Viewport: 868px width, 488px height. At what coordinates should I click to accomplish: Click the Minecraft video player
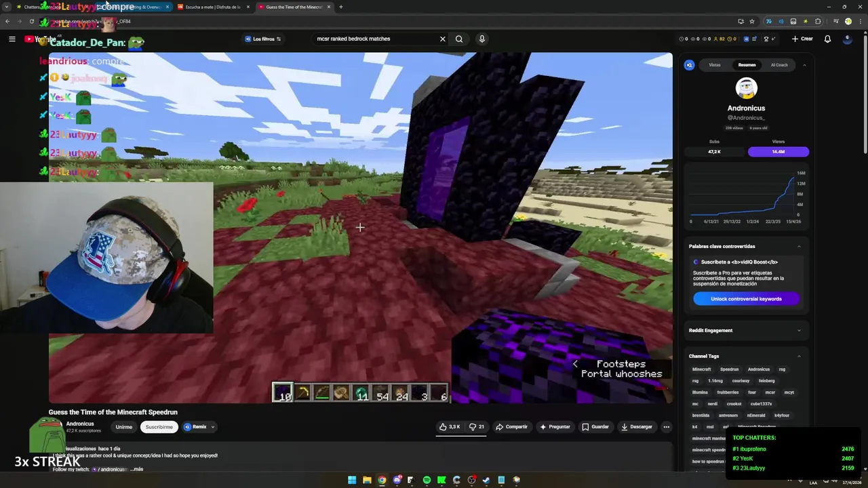click(x=360, y=228)
